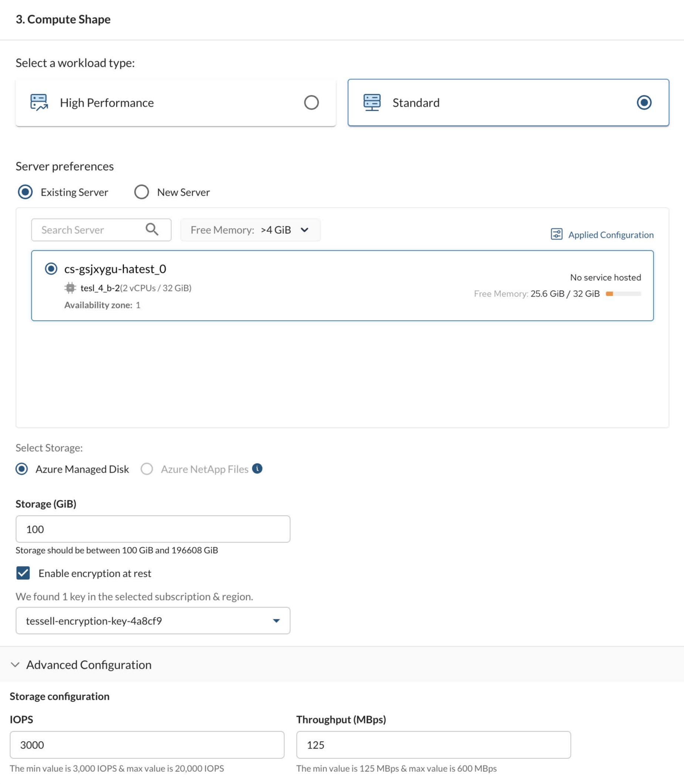Click the Standard workload server icon
Viewport: 684px width, 784px height.
pyautogui.click(x=372, y=102)
